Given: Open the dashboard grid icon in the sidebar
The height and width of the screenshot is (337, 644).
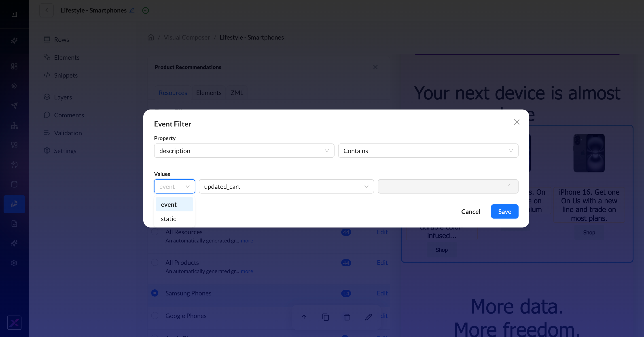Looking at the screenshot, I should tap(14, 66).
